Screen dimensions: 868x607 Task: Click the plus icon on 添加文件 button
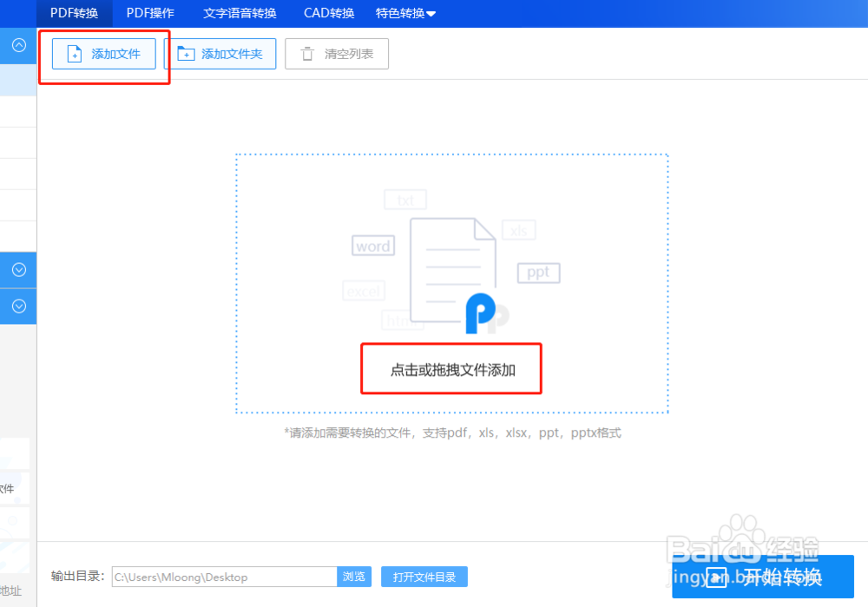pyautogui.click(x=76, y=53)
